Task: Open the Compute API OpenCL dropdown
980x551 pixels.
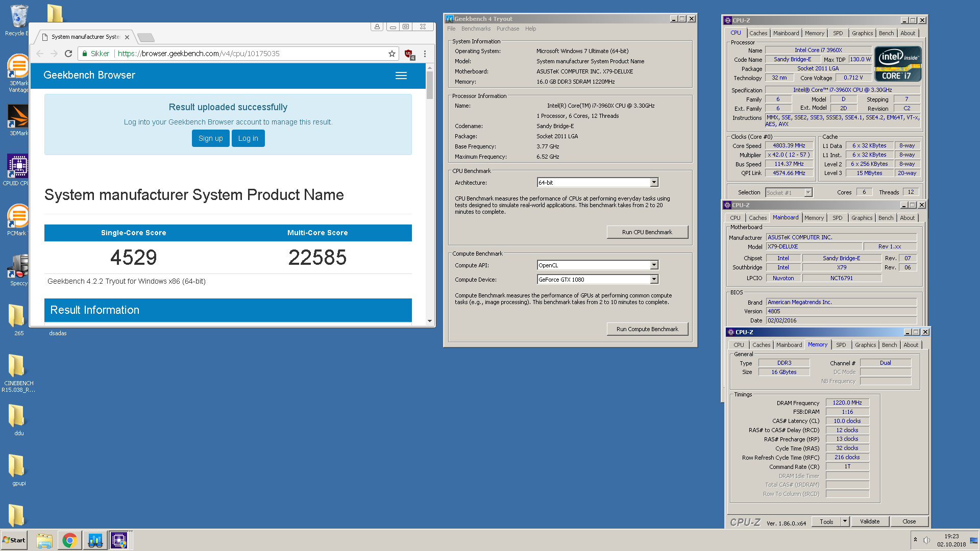Action: (x=654, y=265)
